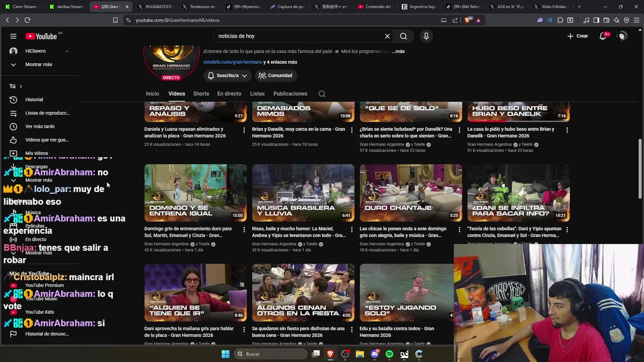Open a new browser tab

tap(579, 7)
